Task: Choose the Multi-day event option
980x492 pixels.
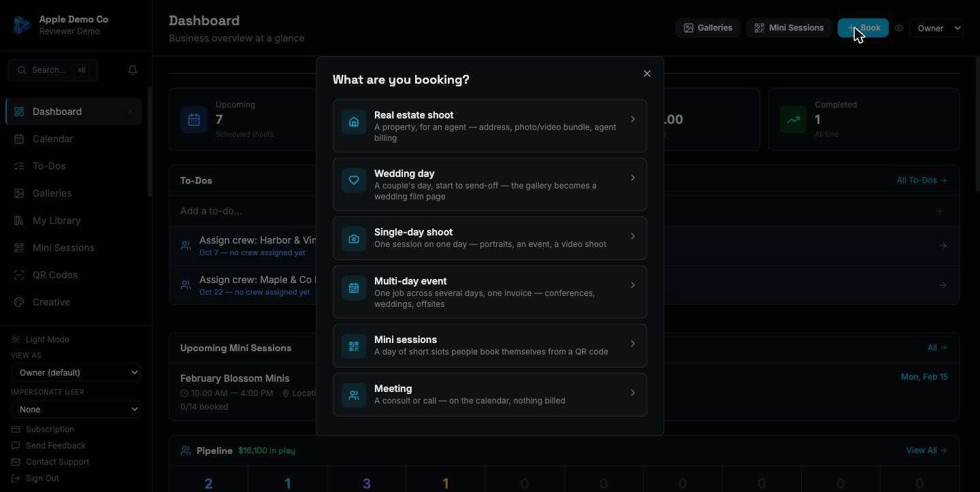Action: 490,292
